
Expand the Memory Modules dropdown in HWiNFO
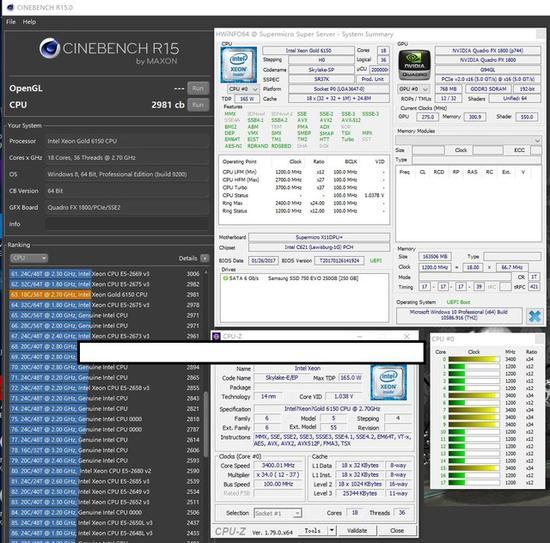pyautogui.click(x=468, y=140)
